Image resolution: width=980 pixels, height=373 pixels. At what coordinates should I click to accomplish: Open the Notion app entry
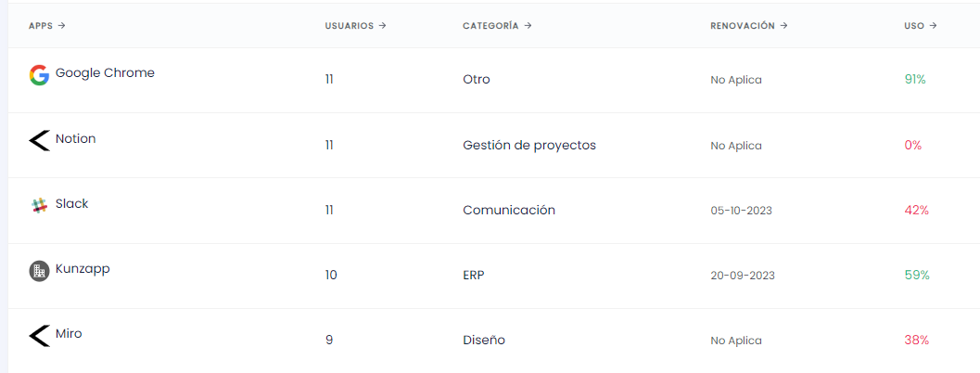pyautogui.click(x=76, y=138)
